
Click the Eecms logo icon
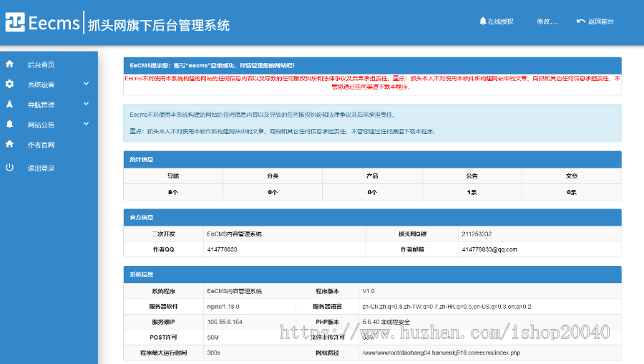pyautogui.click(x=15, y=21)
